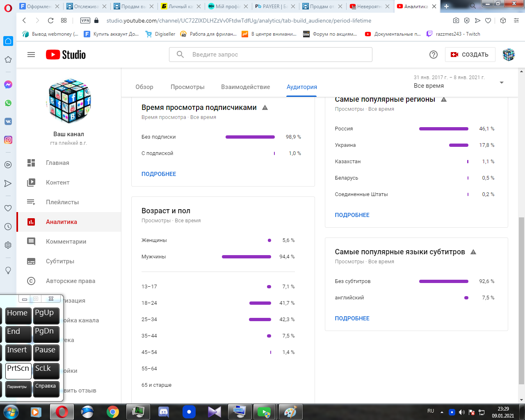Click the warning triangle near Самые популярные регионы

point(444,99)
